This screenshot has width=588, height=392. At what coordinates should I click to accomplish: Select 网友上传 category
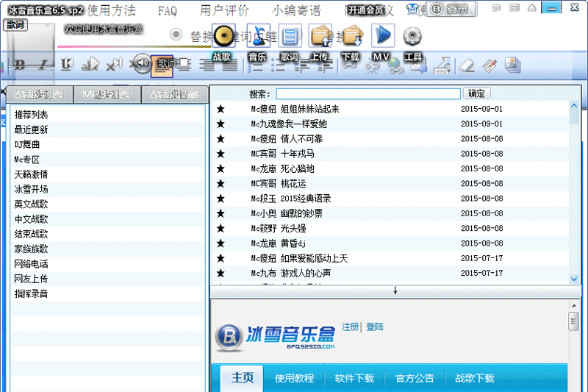pyautogui.click(x=31, y=279)
